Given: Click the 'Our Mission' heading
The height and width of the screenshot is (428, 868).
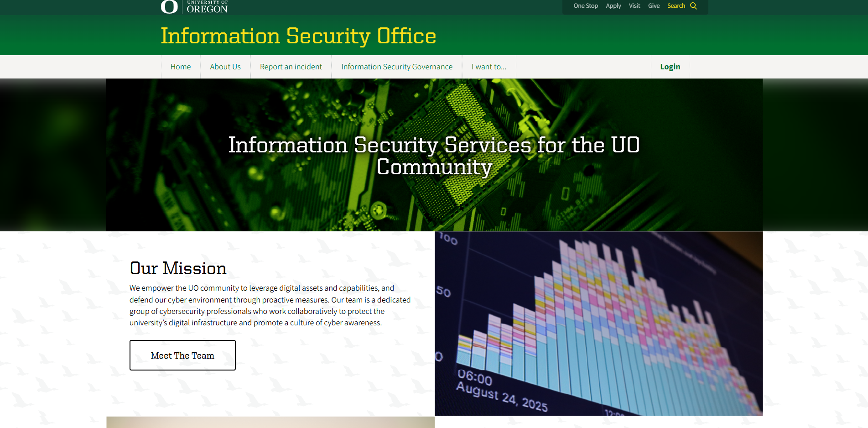Looking at the screenshot, I should click(178, 269).
